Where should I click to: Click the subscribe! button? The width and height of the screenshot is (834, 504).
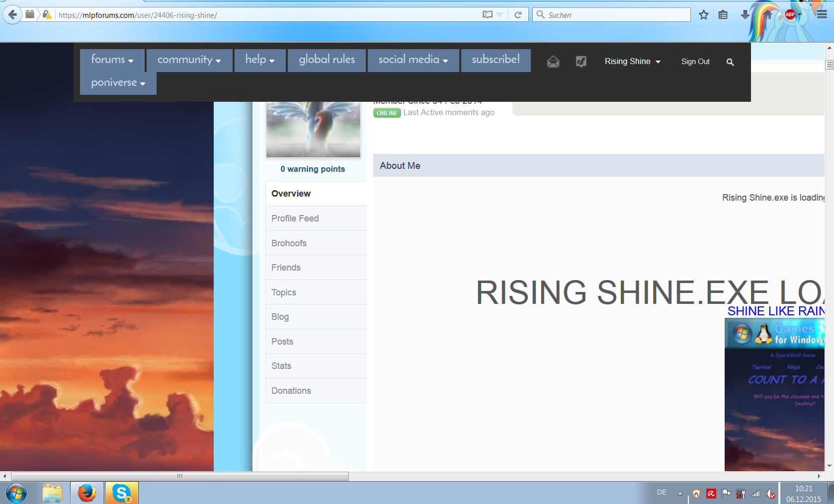click(496, 60)
